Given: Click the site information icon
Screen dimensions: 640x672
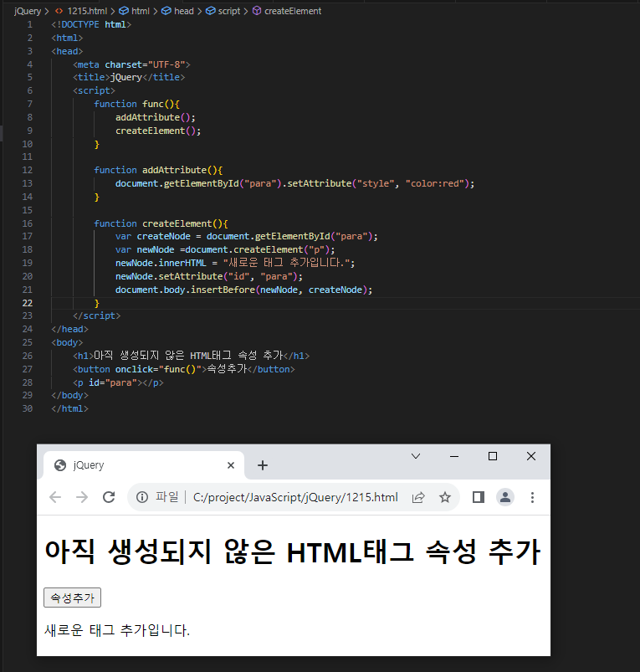Looking at the screenshot, I should [x=142, y=497].
